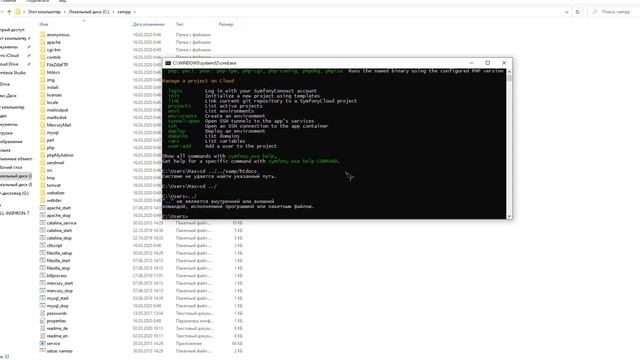
Task: Select the phpMyAdmin folder icon
Action: (x=42, y=155)
